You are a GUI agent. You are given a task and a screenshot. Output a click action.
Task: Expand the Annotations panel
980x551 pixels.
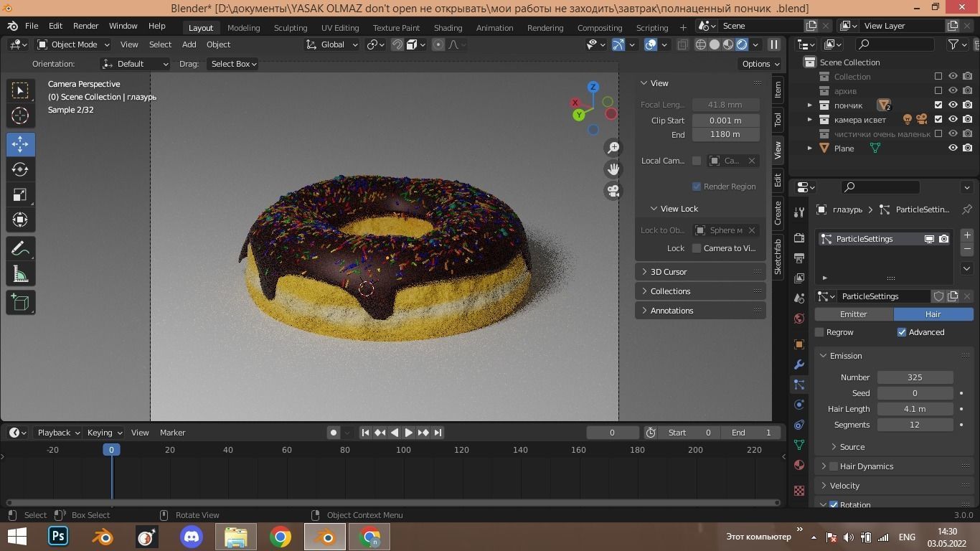700,311
